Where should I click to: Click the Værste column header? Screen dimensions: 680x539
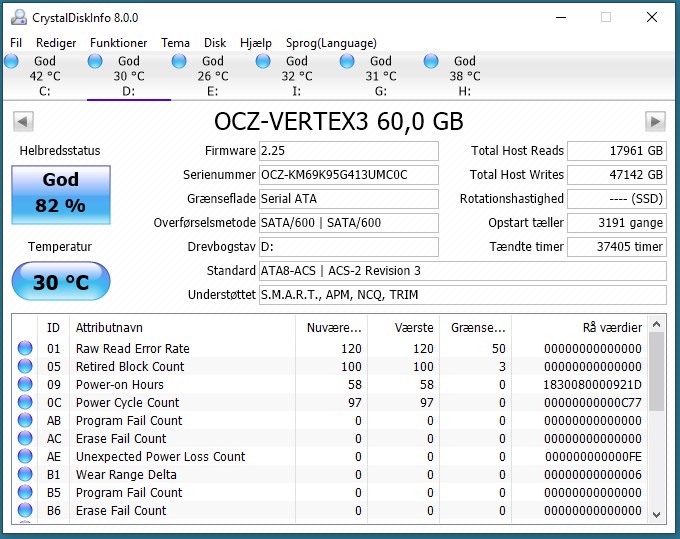tap(404, 327)
